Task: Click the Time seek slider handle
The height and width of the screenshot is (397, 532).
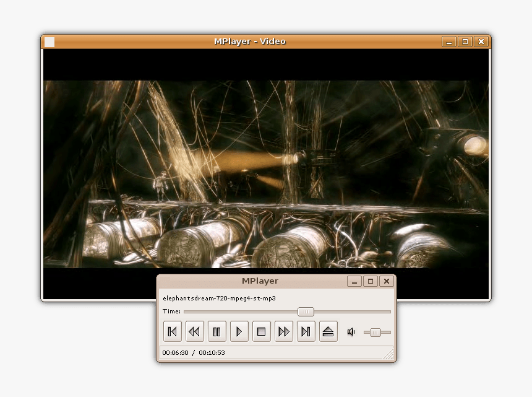Action: tap(306, 312)
